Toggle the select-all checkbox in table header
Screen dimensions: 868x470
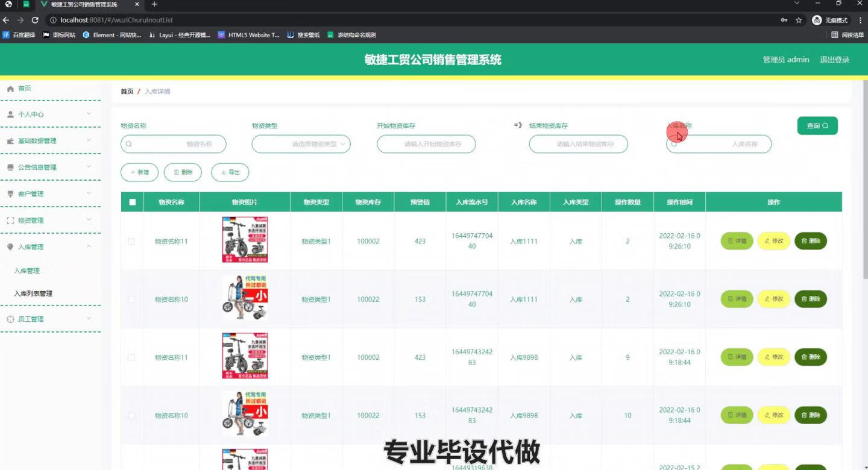[x=131, y=202]
